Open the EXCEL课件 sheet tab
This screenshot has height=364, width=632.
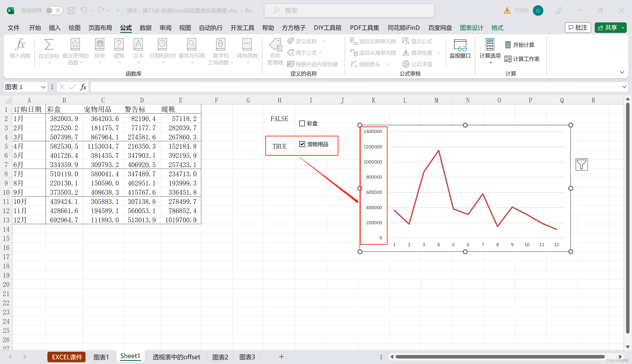tap(66, 357)
